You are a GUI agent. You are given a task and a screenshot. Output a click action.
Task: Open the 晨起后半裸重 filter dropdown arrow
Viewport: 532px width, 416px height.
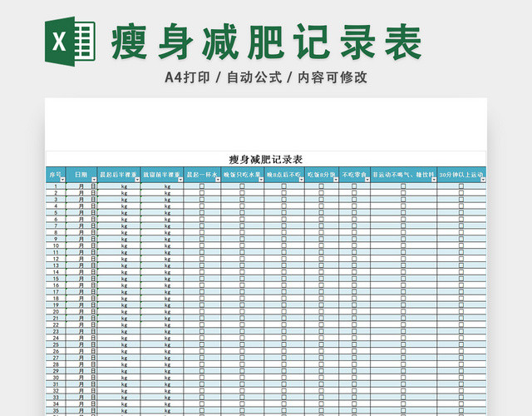point(137,180)
